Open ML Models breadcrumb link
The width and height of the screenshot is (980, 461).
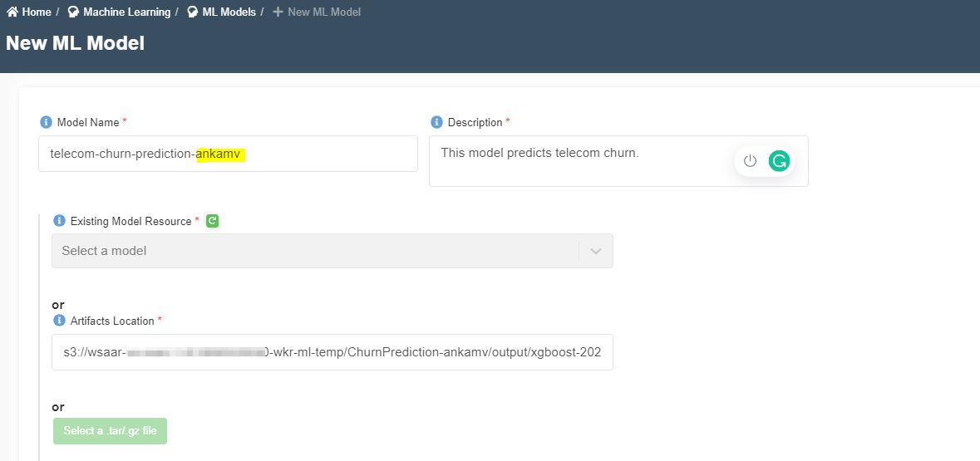(229, 12)
